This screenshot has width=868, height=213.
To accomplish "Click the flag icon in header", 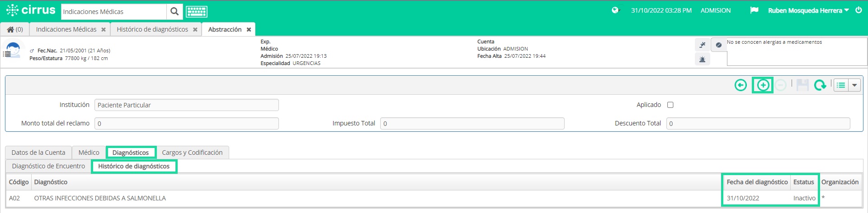I will [754, 10].
